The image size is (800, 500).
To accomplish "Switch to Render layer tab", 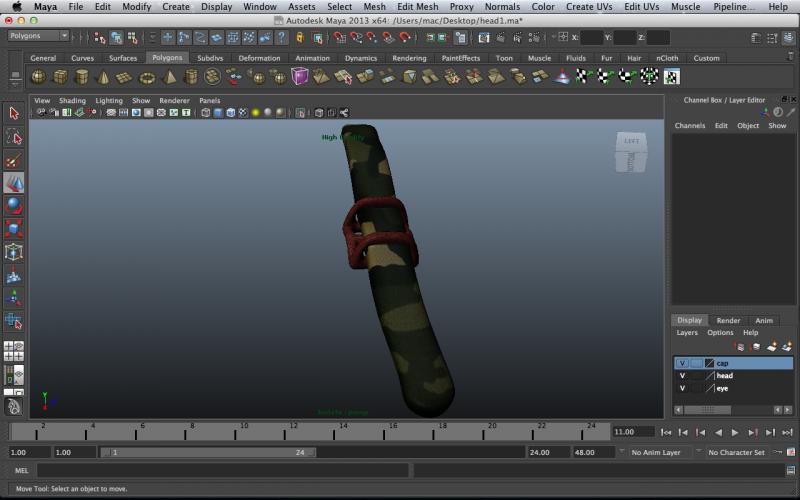I will tap(728, 320).
